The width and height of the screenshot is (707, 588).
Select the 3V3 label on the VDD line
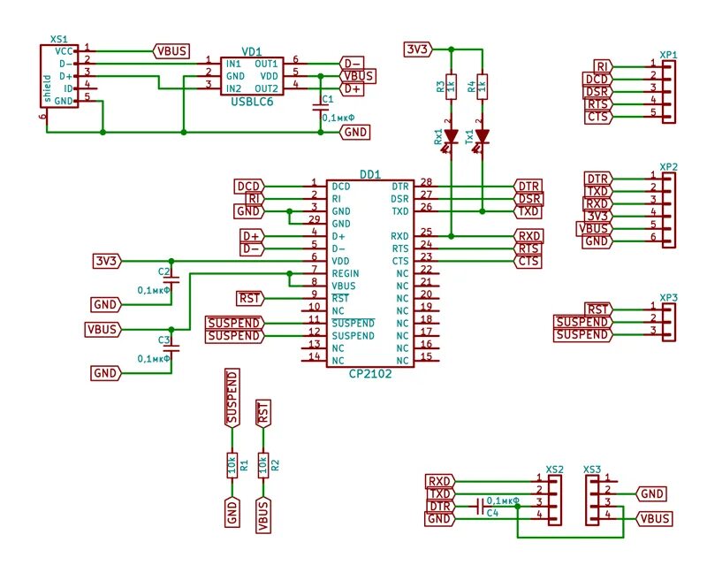point(107,261)
